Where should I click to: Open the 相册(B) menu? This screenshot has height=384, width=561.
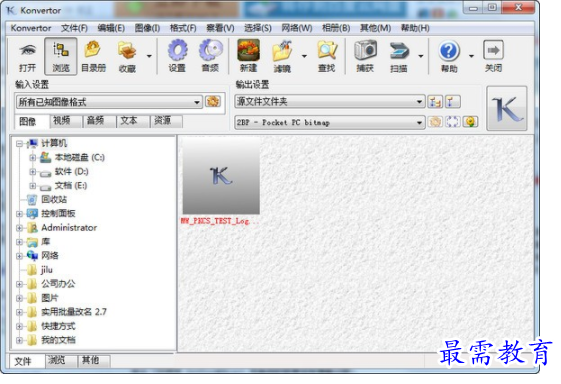point(336,28)
